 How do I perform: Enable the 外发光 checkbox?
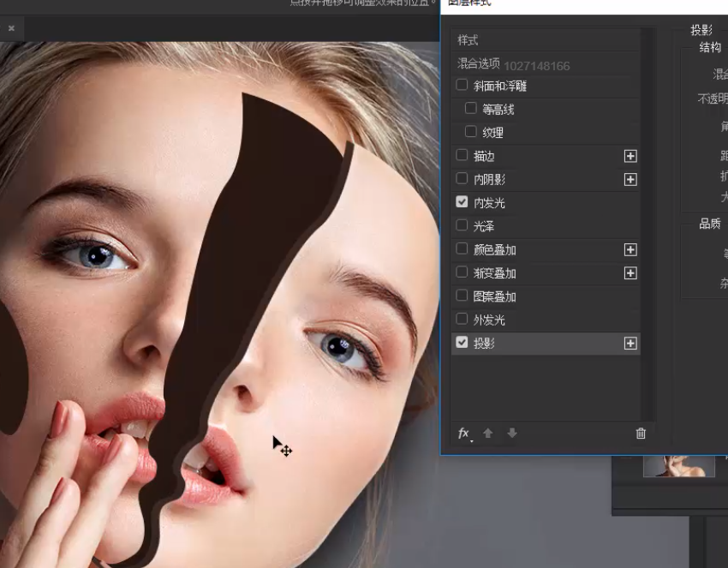(462, 319)
